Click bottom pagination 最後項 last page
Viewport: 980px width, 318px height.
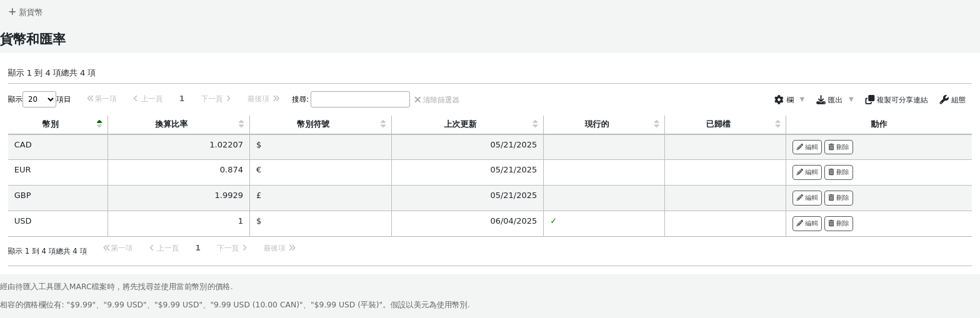tap(279, 248)
